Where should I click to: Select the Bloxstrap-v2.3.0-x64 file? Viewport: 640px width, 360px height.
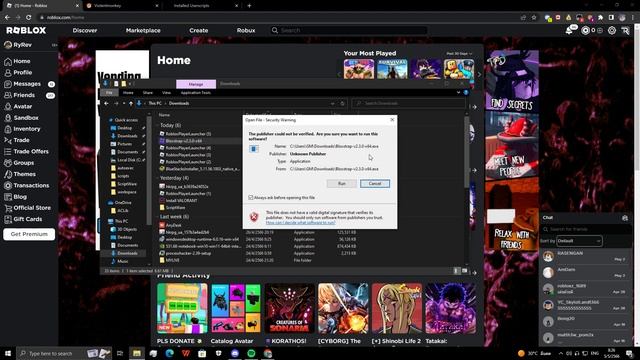[x=184, y=141]
